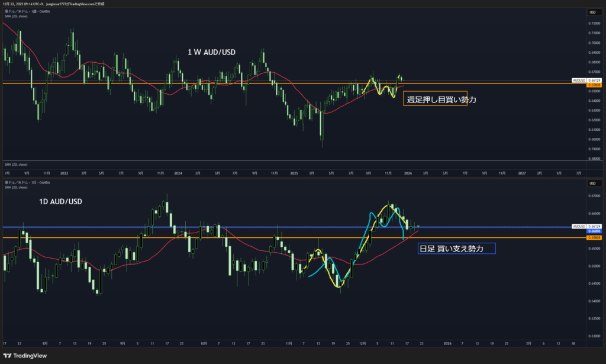Click the SMA (20, close) label in the empty sub-pane
The image size is (606, 364).
[16, 164]
